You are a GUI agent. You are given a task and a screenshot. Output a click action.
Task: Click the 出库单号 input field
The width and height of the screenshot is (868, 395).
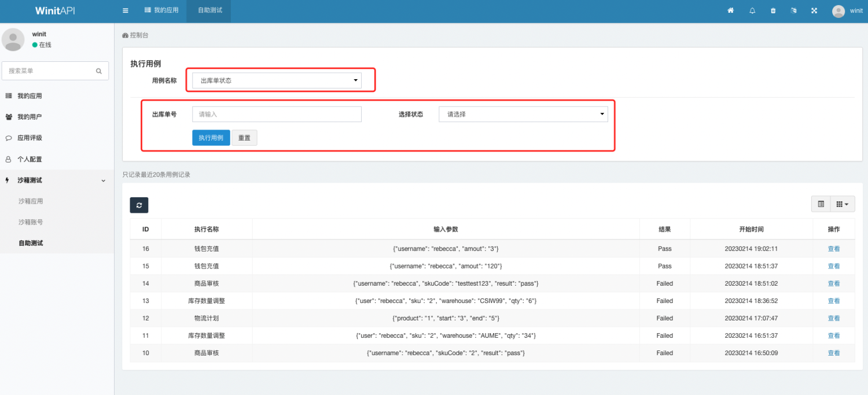[x=277, y=115]
